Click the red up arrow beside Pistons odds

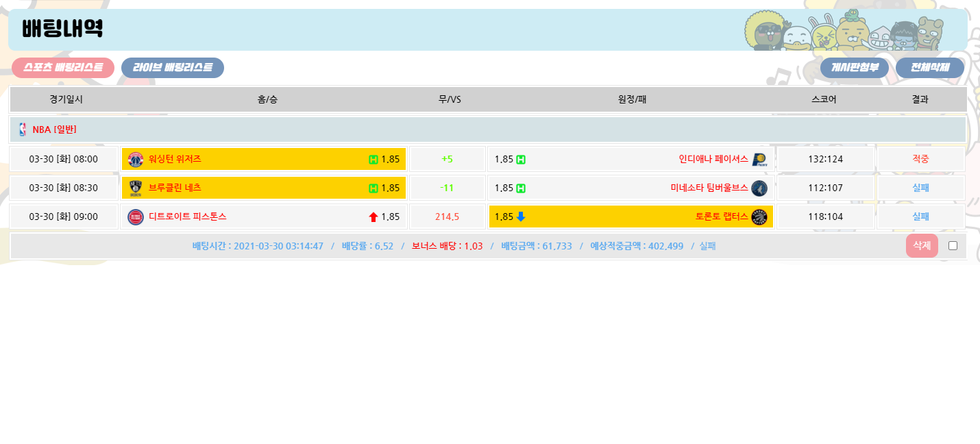point(373,217)
